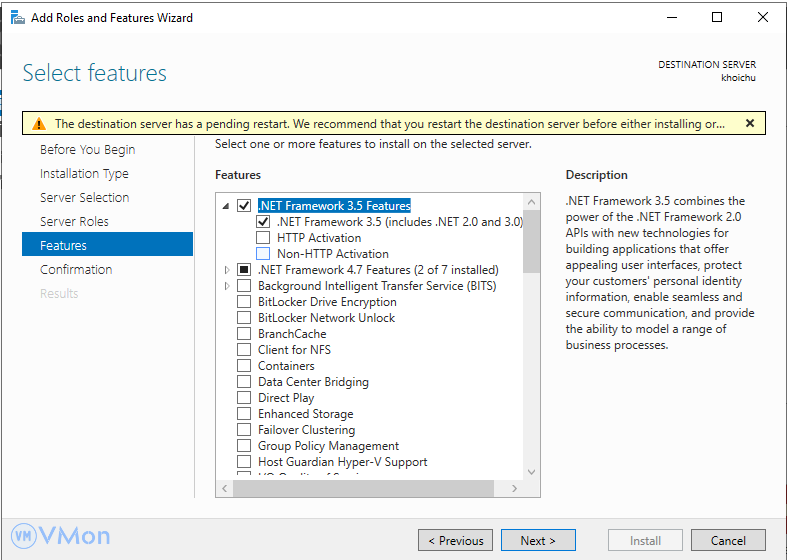Click the horizontal scrollbar thumb in features list
The height and width of the screenshot is (560, 787).
tap(364, 488)
